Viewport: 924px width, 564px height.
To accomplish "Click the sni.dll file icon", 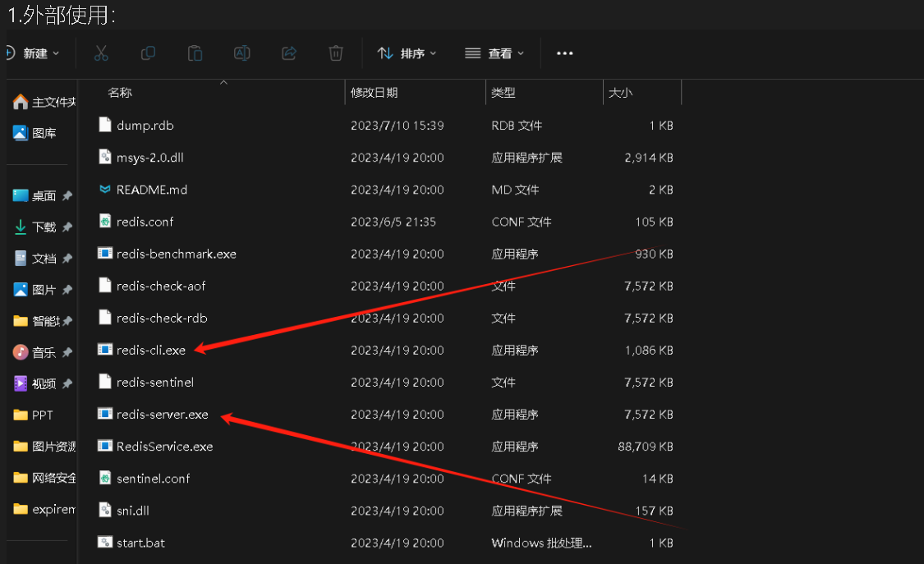I will click(x=105, y=509).
